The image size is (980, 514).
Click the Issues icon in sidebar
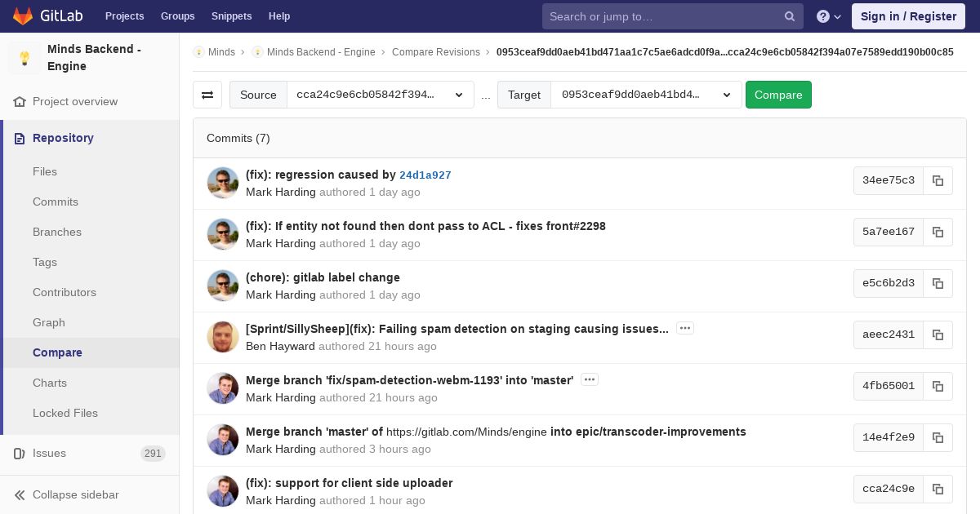click(20, 454)
